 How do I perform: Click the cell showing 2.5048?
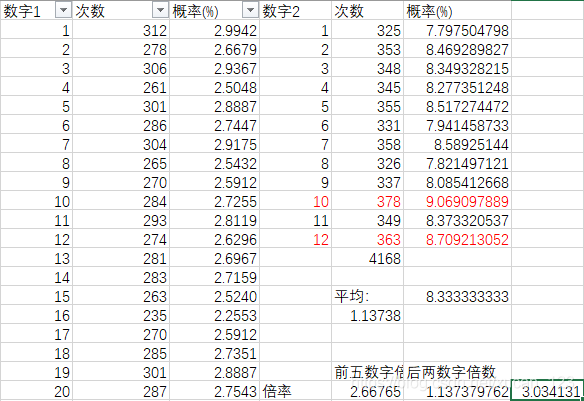(x=215, y=87)
